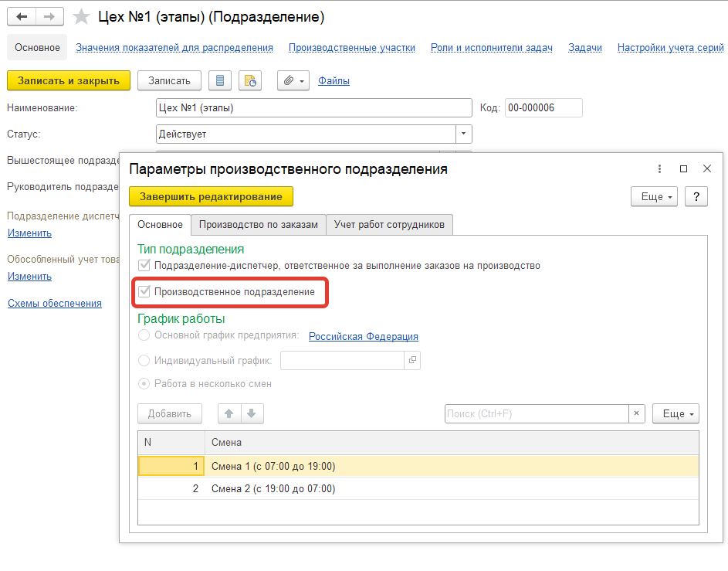Viewport: 728px width, 571px height.
Task: Add Цех №1 to favorites with star
Action: [x=81, y=16]
